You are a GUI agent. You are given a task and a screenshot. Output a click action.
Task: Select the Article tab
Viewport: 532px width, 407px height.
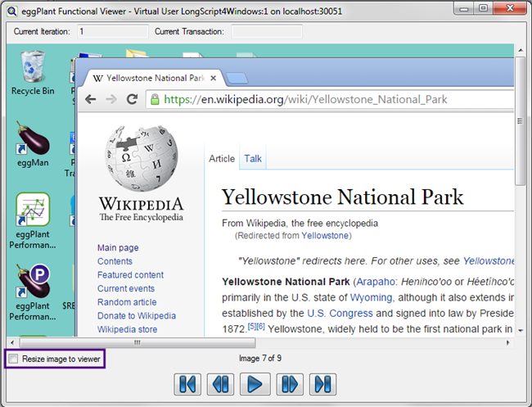tap(222, 159)
